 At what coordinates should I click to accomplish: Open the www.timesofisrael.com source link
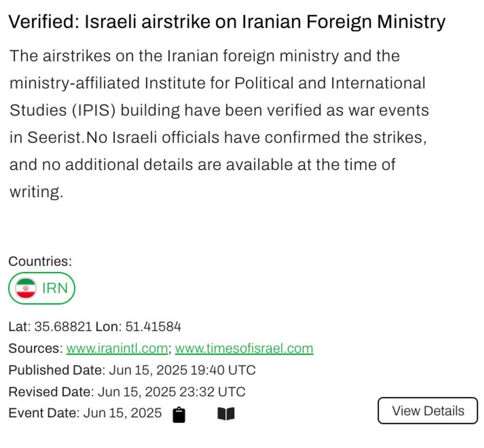[x=244, y=348]
